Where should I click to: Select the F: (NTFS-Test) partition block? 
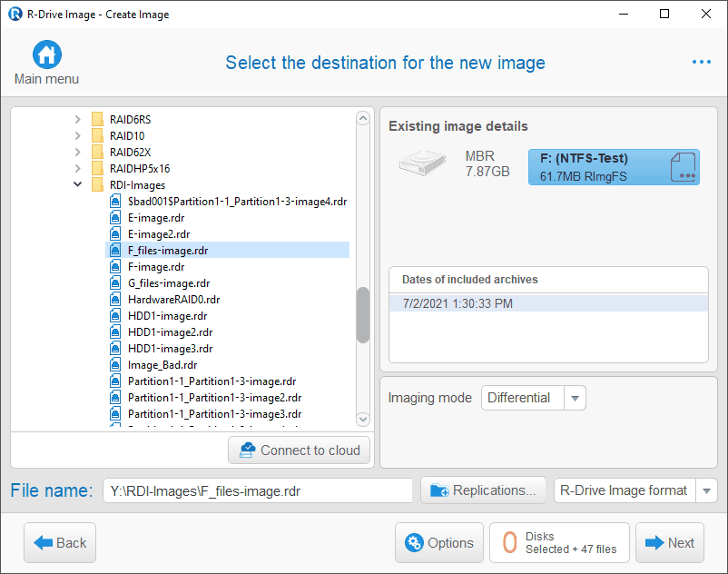coord(614,167)
